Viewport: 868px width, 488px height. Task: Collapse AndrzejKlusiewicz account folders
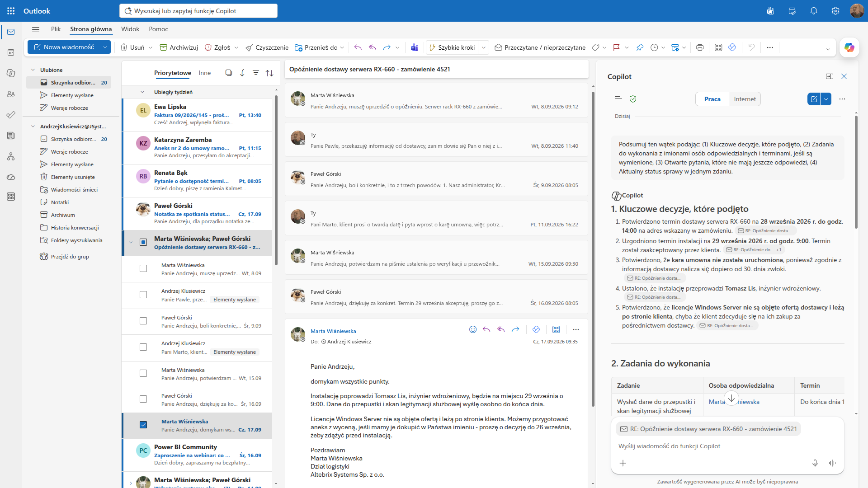pyautogui.click(x=33, y=127)
